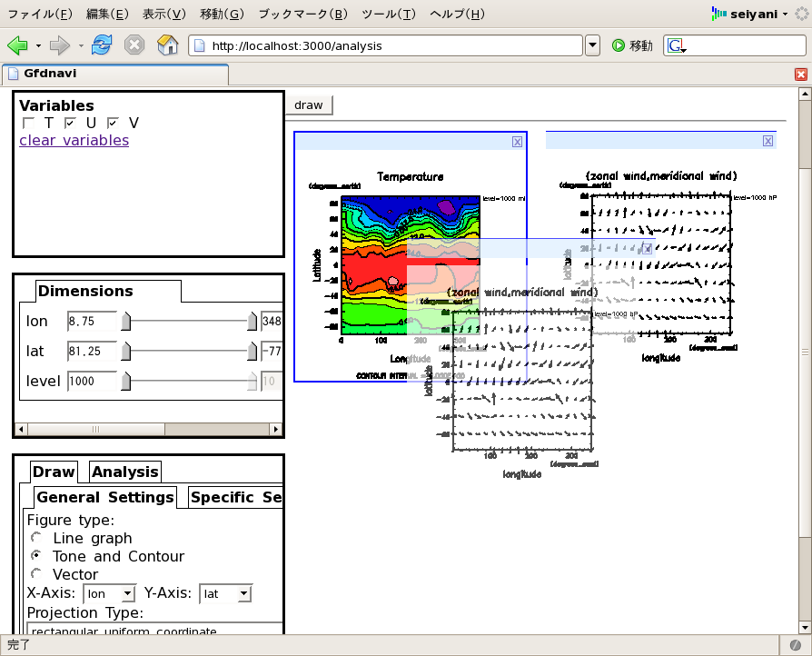This screenshot has height=656, width=812.
Task: Click the browser Back arrow icon
Action: point(17,45)
